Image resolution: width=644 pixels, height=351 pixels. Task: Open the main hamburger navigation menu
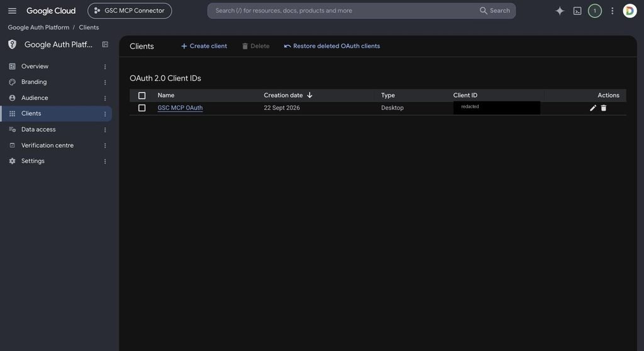coord(13,11)
